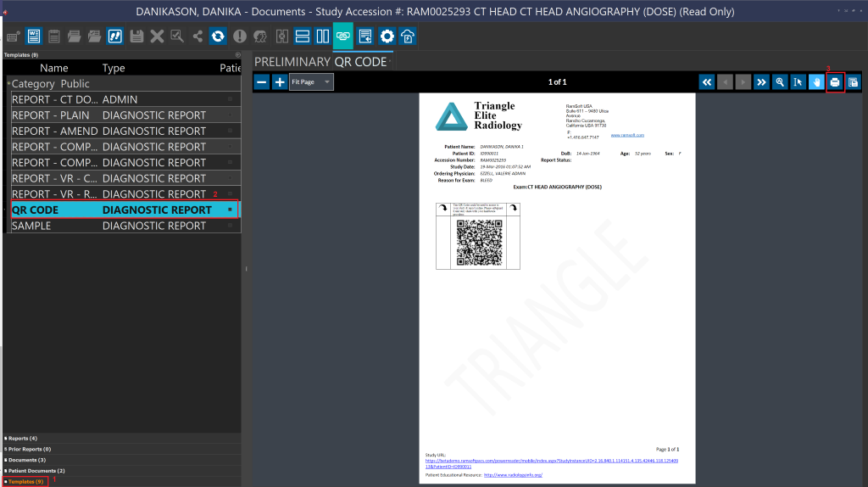Expand the Reports (4) section
This screenshot has width=868, height=487.
tap(23, 439)
